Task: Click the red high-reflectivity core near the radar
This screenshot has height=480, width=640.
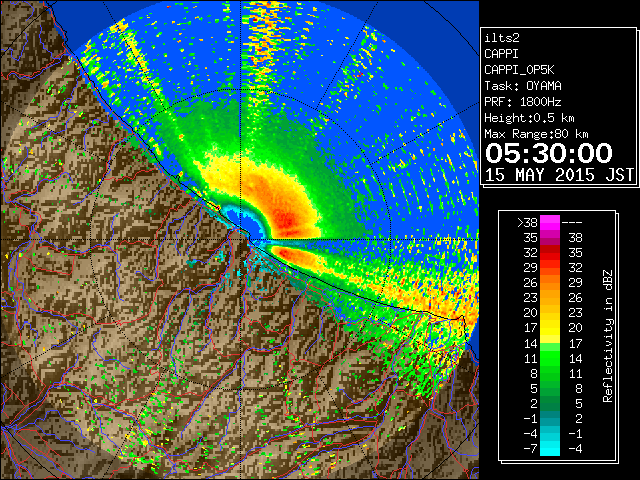Action: point(287,220)
